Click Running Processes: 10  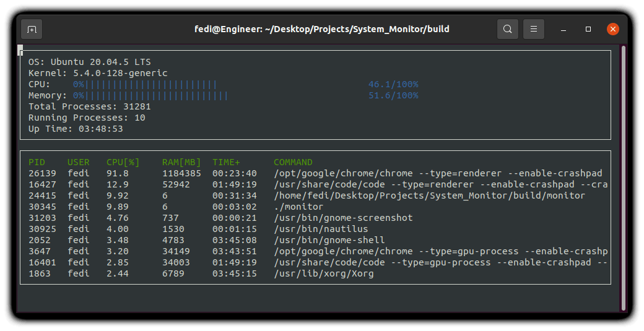pyautogui.click(x=87, y=118)
